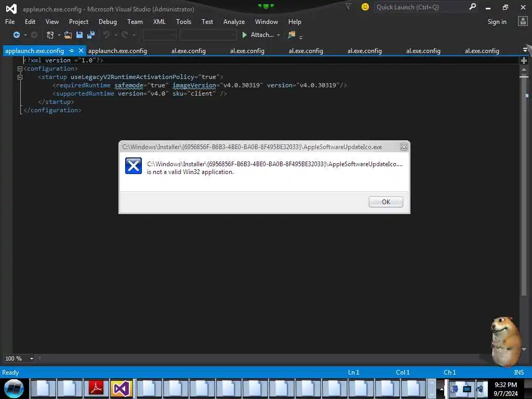Click the vertical scrollbar up arrow

pos(524,70)
